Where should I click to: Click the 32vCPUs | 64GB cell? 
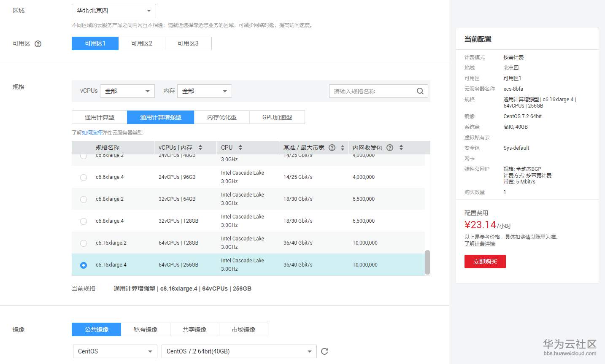click(177, 199)
